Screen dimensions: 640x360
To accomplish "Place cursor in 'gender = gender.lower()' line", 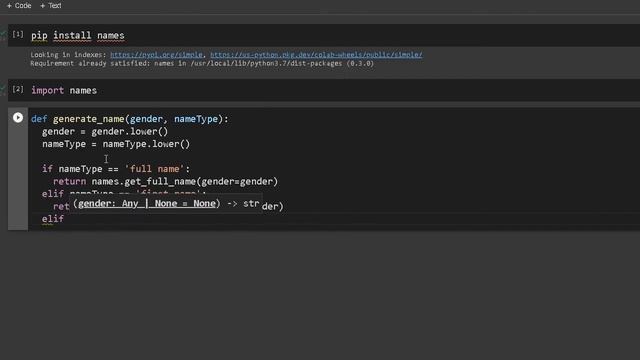I will coord(105,131).
